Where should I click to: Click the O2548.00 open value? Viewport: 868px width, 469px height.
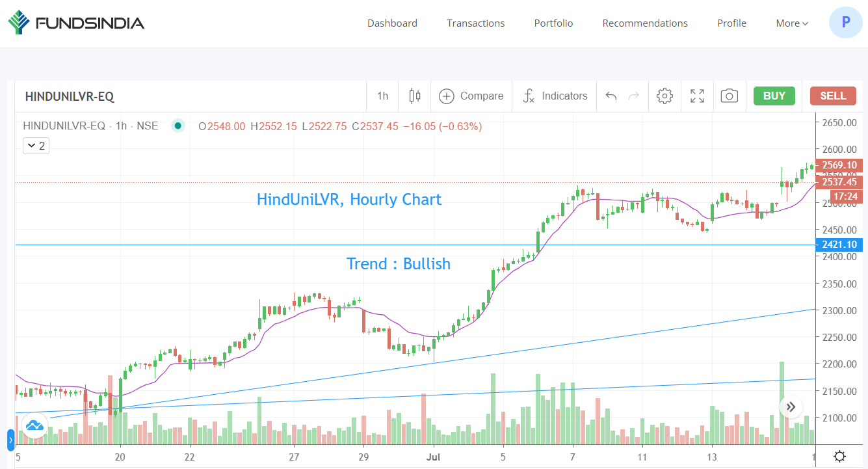pos(222,126)
